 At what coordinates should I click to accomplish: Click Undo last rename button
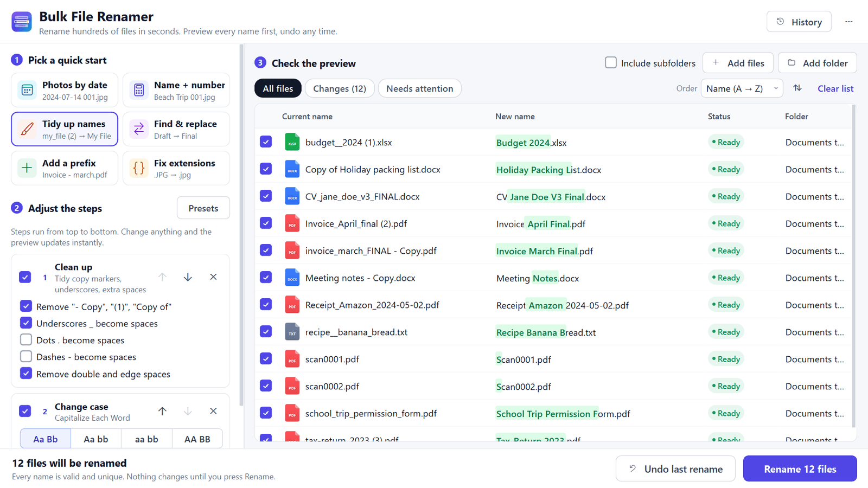[x=675, y=469]
